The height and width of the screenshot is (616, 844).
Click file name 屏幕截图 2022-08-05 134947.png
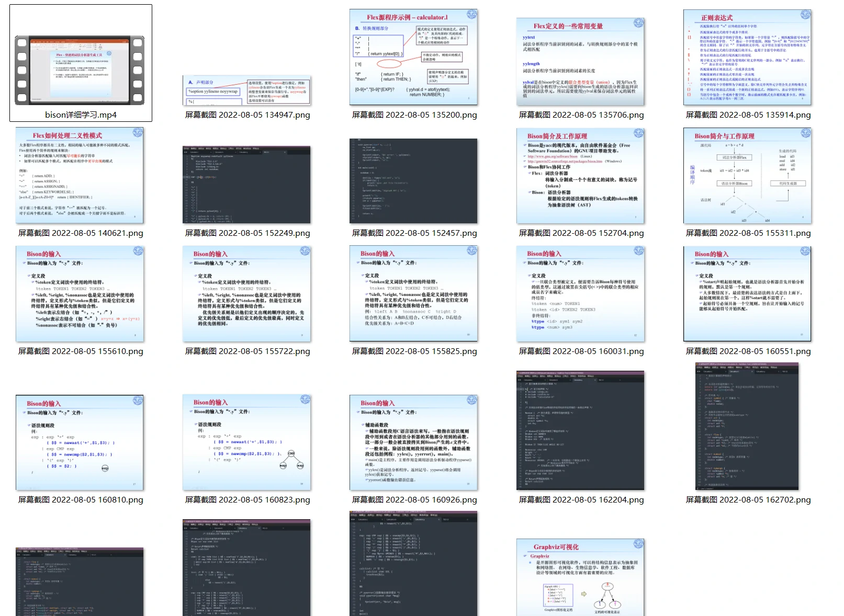click(x=247, y=115)
